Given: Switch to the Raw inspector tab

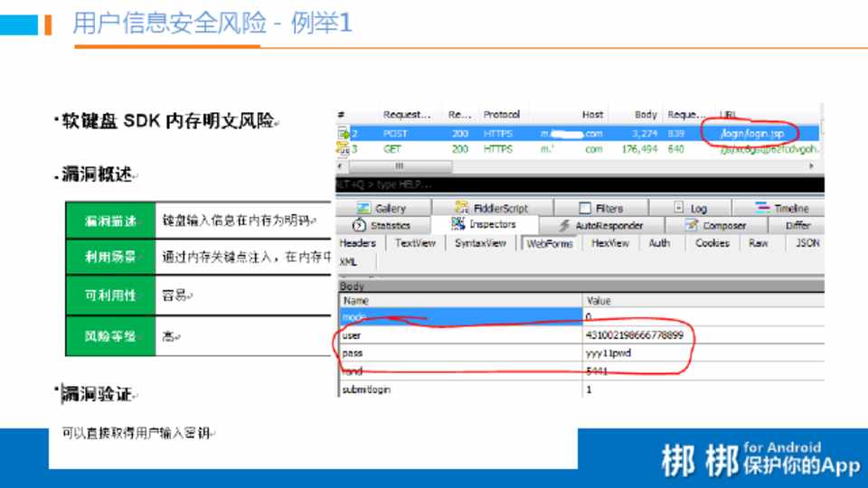Looking at the screenshot, I should pos(758,243).
